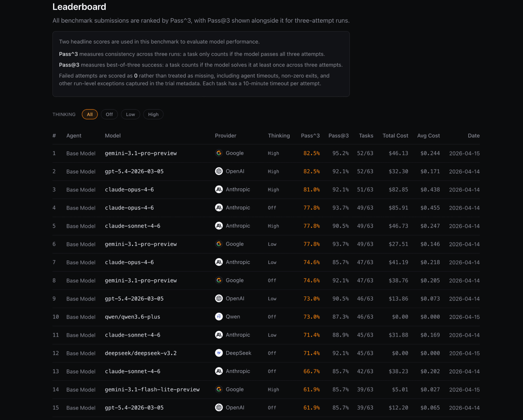This screenshot has width=523, height=420.
Task: Click the DeepSeek logo on the deepseek-v3.2 row
Action: click(x=219, y=353)
